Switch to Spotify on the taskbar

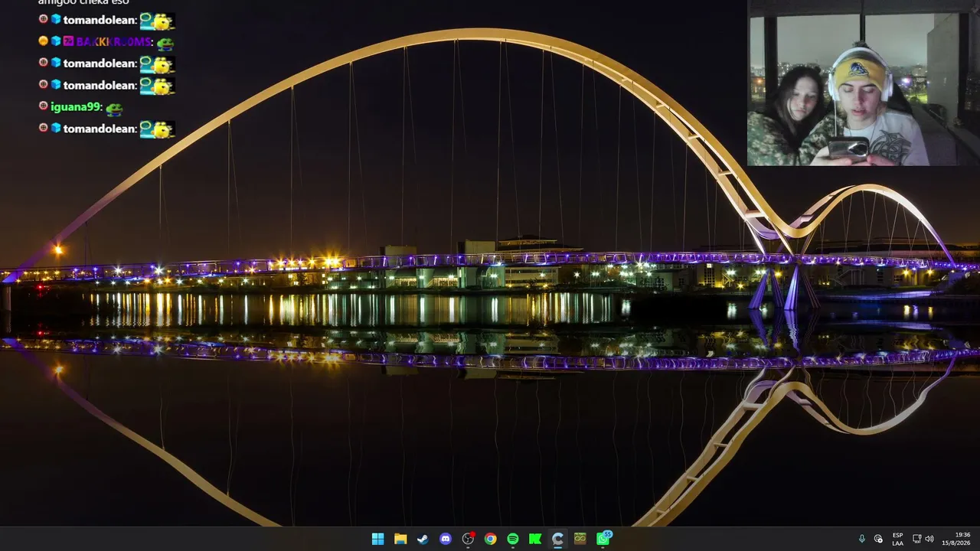coord(513,539)
